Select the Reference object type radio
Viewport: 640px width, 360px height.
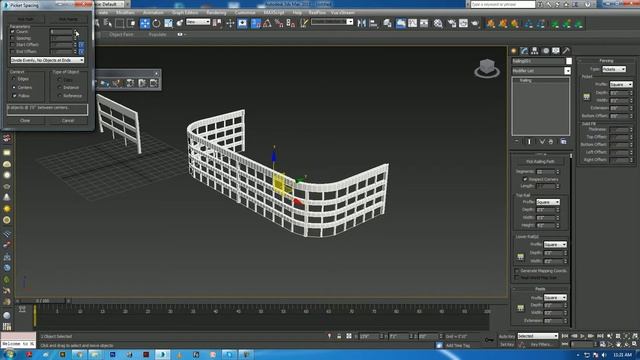[x=60, y=96]
